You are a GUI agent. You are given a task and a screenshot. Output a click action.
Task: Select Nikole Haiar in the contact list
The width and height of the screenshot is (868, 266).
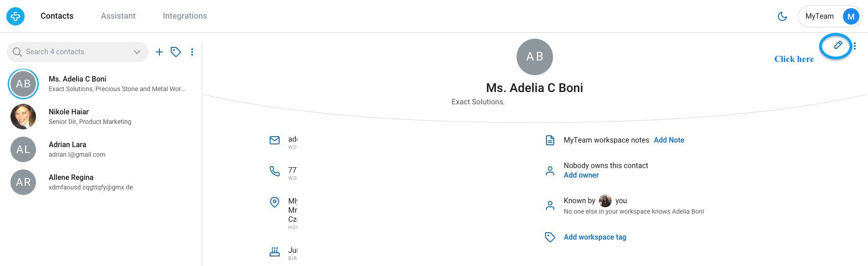pos(101,117)
